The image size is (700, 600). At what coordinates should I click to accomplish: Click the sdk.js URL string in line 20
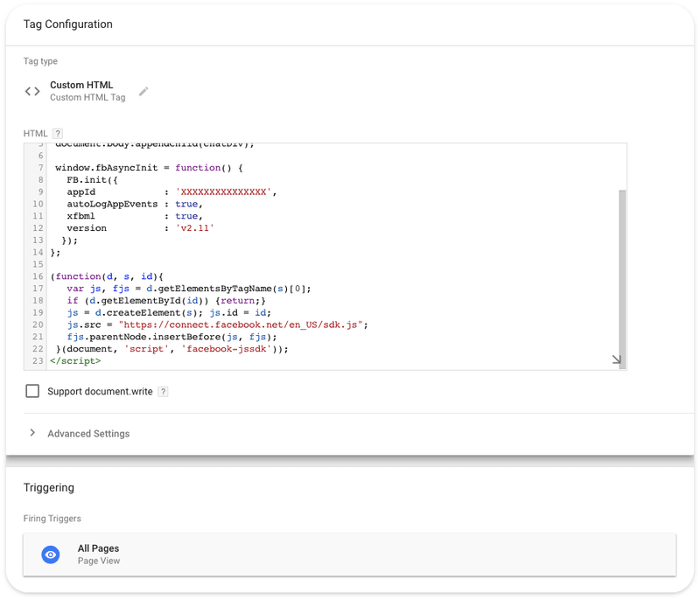point(241,324)
